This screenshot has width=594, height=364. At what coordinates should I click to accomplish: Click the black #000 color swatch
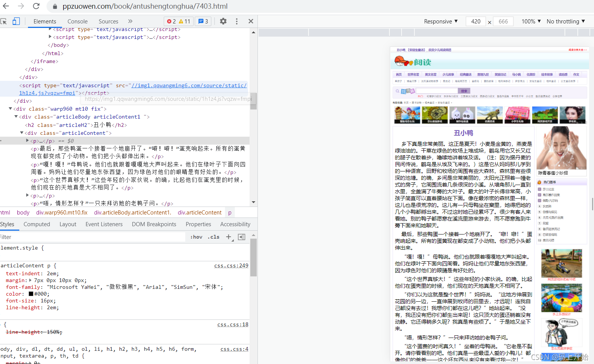tap(31, 294)
